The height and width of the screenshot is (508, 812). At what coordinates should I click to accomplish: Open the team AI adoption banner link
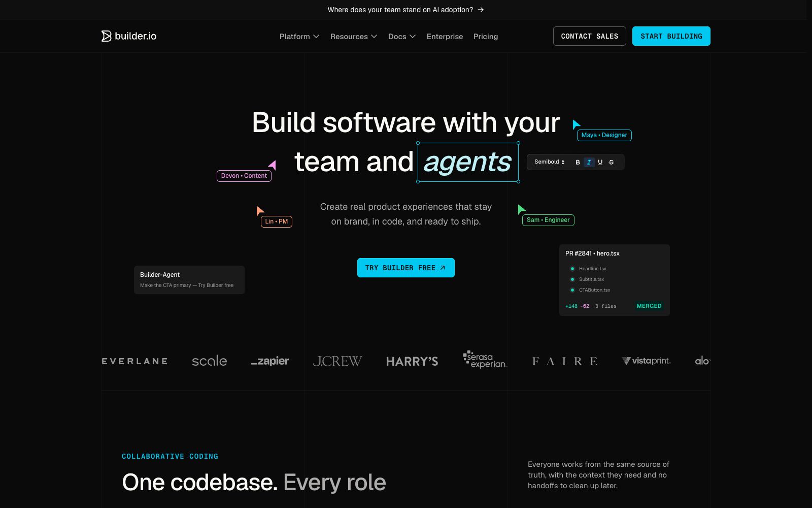405,10
